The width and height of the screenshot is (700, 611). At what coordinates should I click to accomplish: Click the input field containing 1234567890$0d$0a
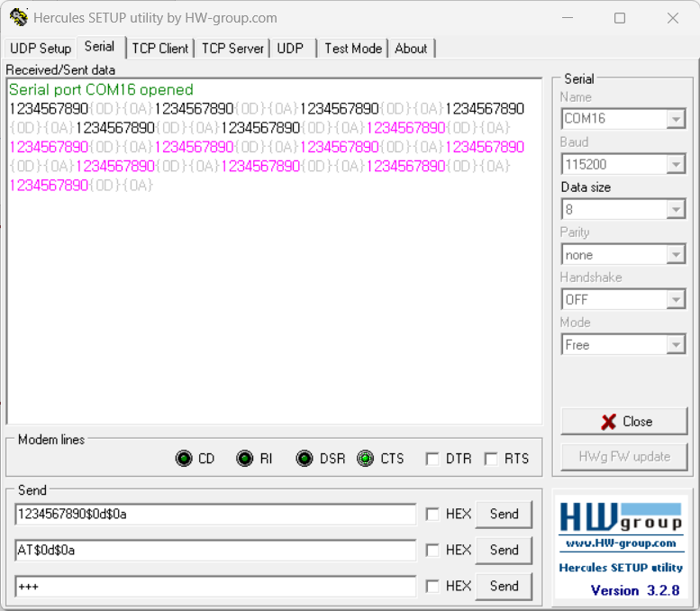coord(215,515)
